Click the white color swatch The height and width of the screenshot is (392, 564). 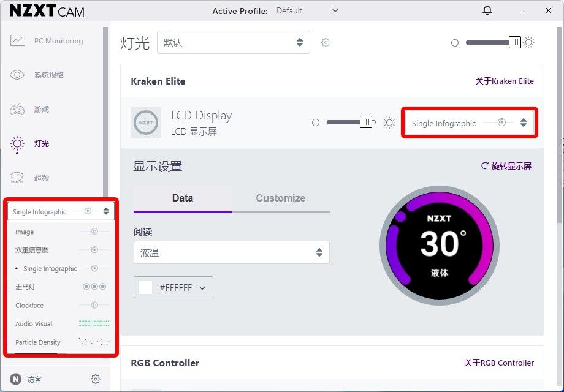coord(145,287)
